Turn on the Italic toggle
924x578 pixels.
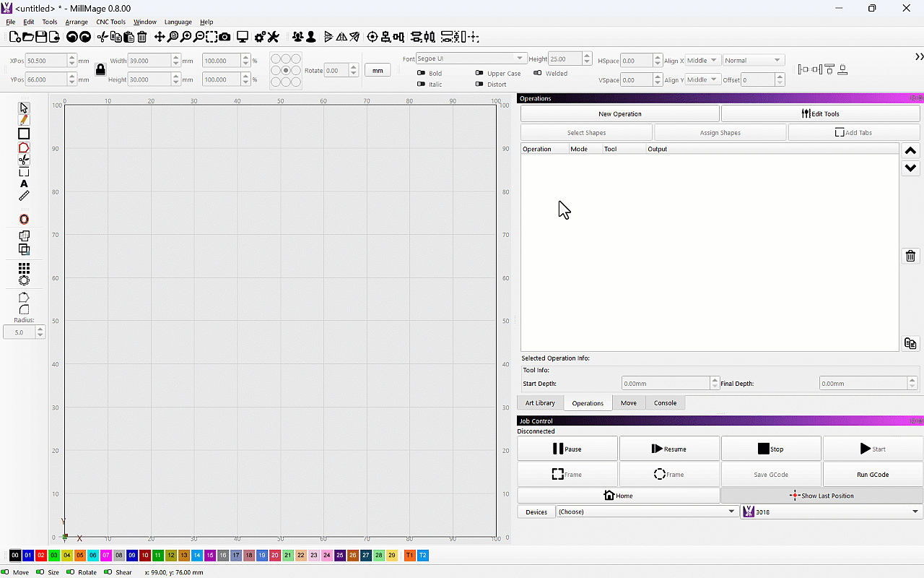coord(422,85)
